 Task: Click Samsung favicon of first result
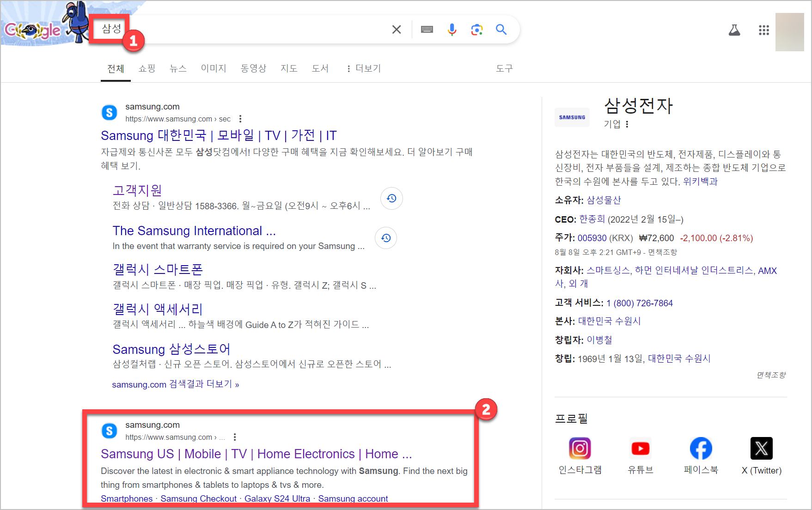click(109, 112)
